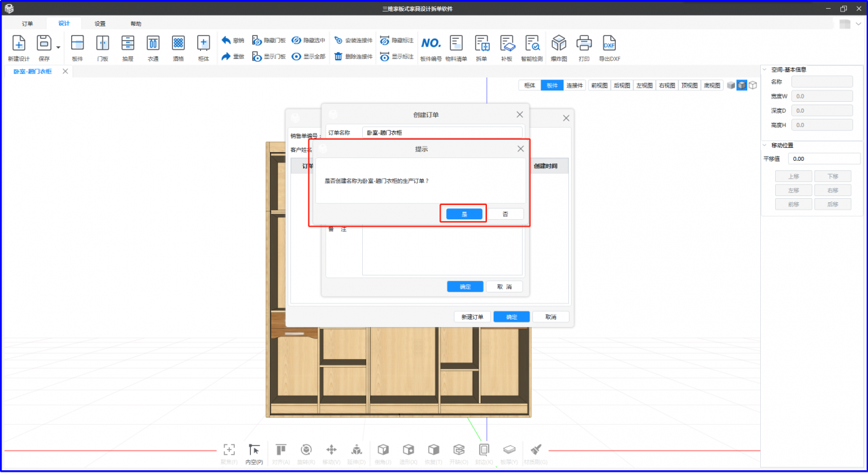This screenshot has height=473, width=868.
Task: Select the 内空(P) bottom tool
Action: tap(254, 454)
